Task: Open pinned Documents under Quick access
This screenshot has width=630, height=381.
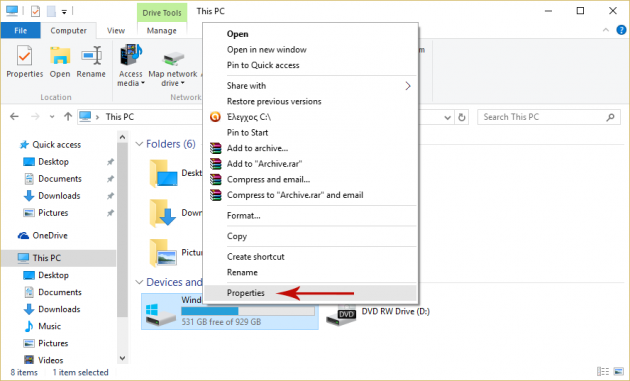Action: click(x=59, y=178)
